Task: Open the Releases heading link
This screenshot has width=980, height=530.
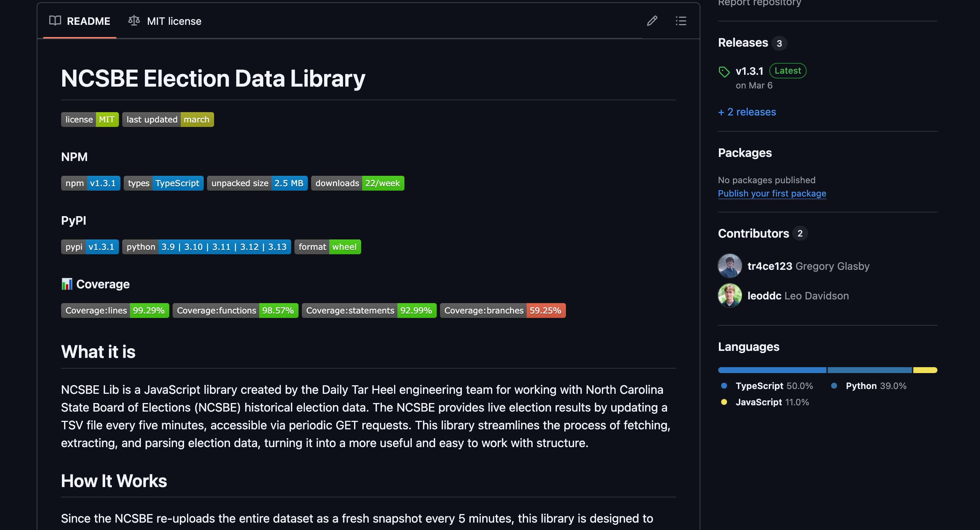Action: [x=743, y=43]
